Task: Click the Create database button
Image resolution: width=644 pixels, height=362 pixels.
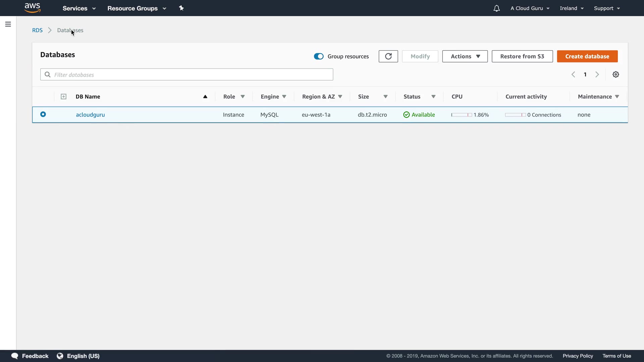Action: coord(587,56)
